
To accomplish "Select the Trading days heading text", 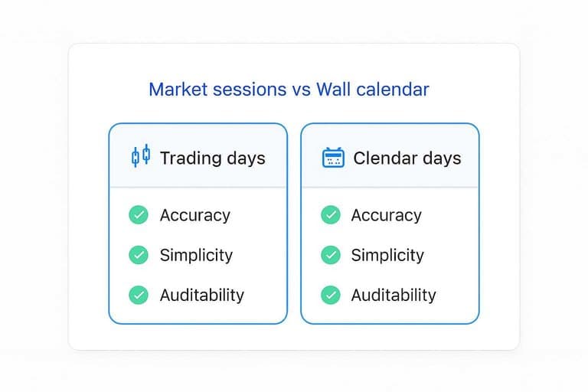I will click(x=213, y=158).
